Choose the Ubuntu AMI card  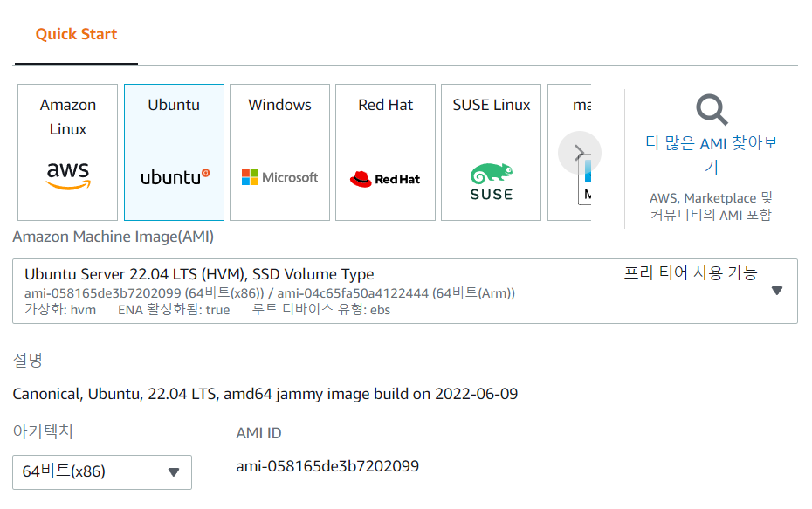click(174, 152)
